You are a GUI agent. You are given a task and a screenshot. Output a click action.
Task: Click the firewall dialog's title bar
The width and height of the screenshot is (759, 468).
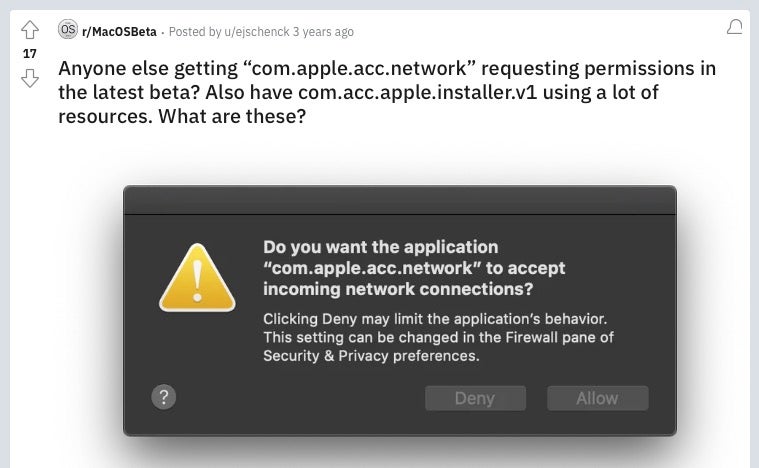399,199
